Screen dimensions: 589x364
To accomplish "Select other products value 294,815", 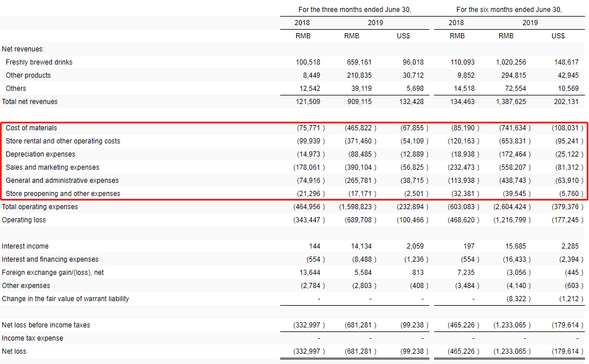I will [x=514, y=75].
